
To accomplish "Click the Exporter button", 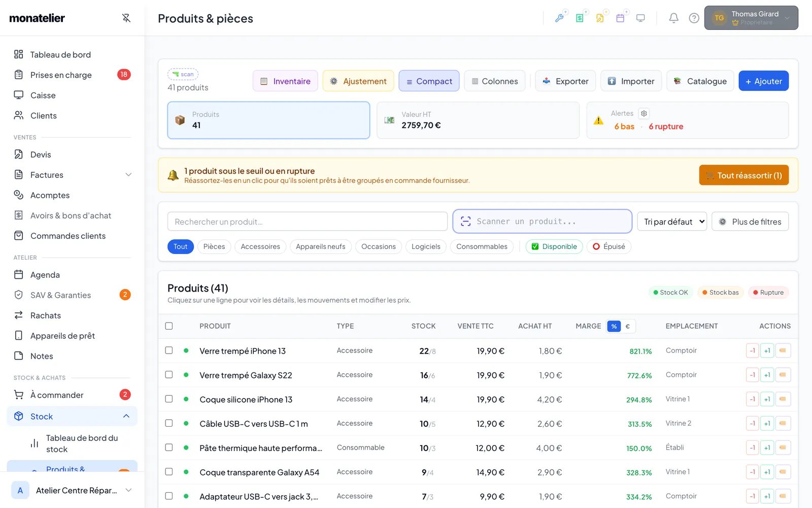I will [566, 81].
